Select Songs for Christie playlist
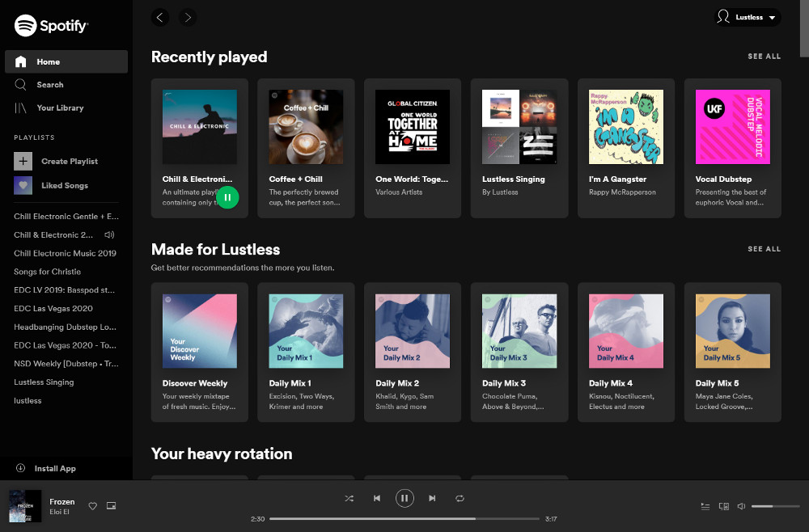This screenshot has width=809, height=532. [x=48, y=272]
